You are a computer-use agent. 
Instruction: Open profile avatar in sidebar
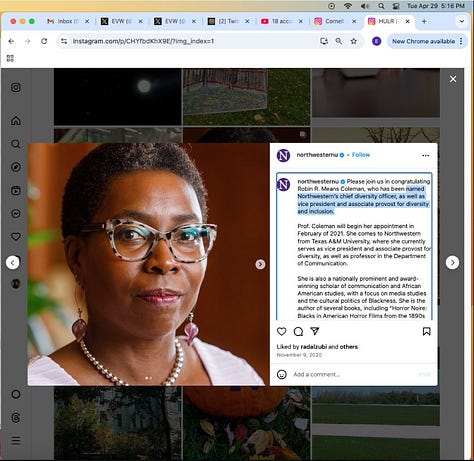[16, 283]
